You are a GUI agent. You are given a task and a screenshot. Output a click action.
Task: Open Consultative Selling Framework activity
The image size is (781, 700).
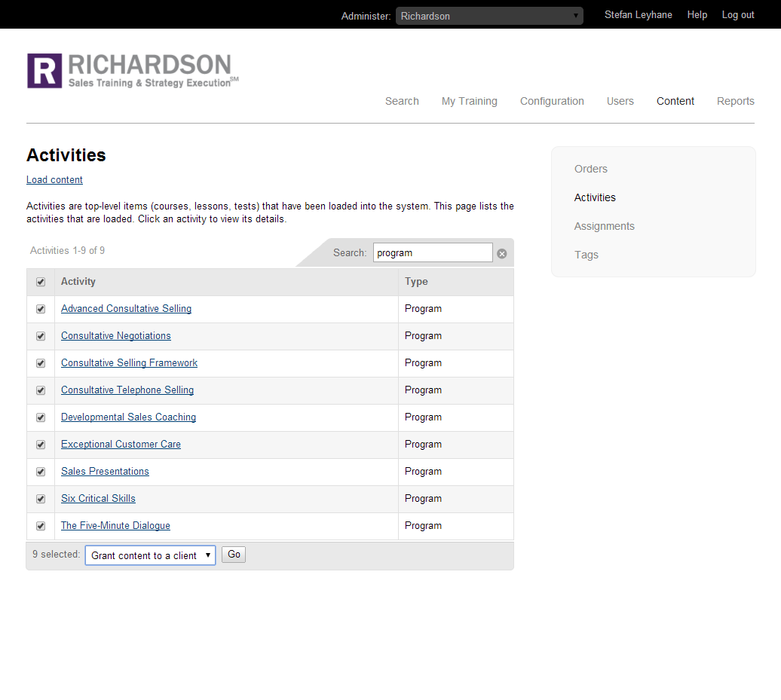129,363
